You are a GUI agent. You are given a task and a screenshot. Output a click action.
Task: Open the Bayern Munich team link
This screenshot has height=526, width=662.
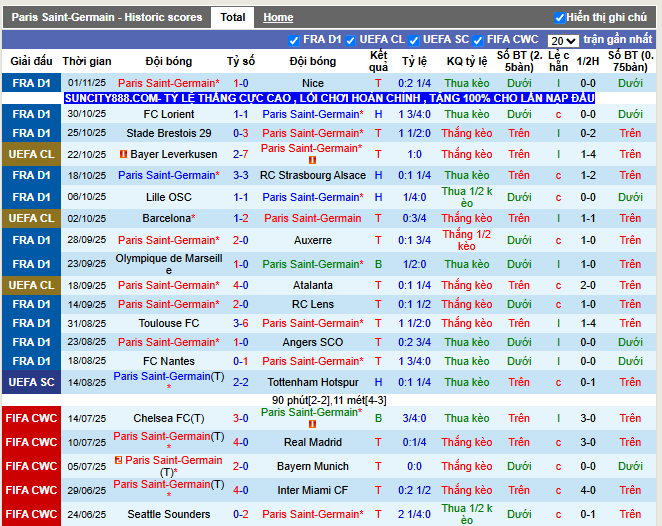313,466
